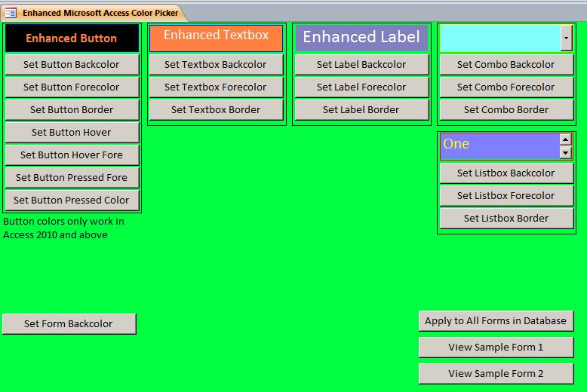Screen dimensions: 587x392
Task: Click Set Button Forecolor
Action: point(72,87)
